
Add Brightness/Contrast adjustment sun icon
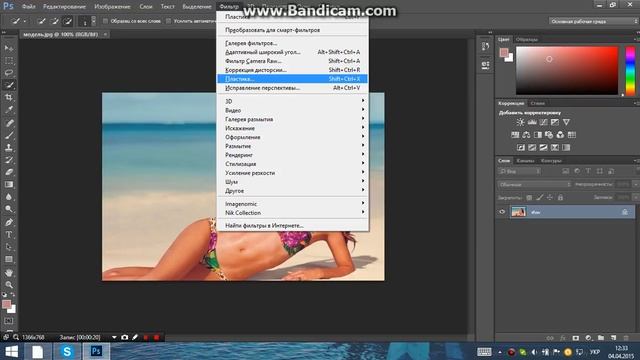coord(520,122)
